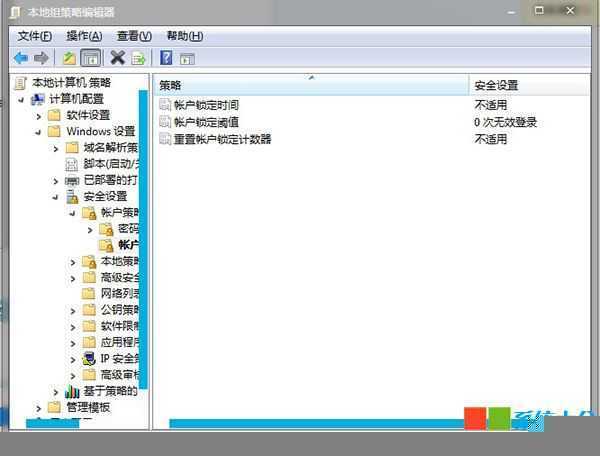Expand the 本地策略 tree node
Screen dimensions: 600x456
(x=73, y=262)
